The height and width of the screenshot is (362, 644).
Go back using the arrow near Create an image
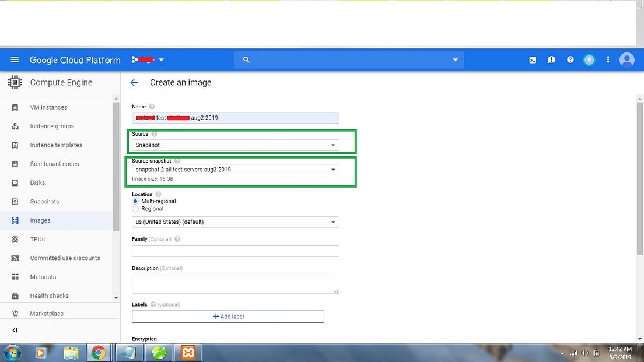pos(134,82)
